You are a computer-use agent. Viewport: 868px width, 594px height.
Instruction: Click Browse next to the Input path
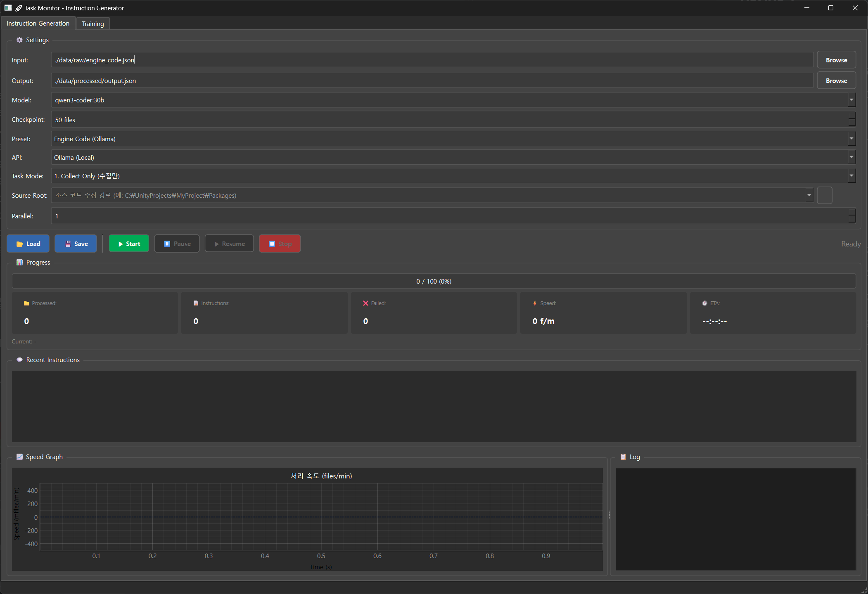[x=836, y=60]
